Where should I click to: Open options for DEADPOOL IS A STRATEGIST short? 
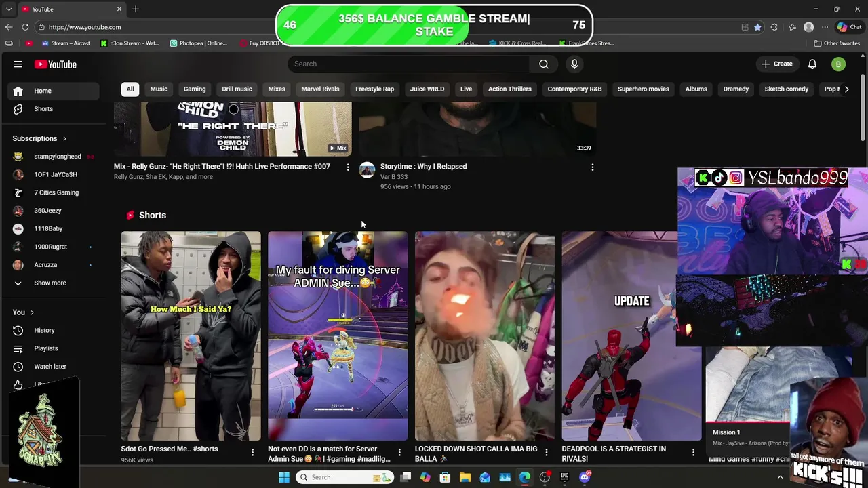(693, 452)
